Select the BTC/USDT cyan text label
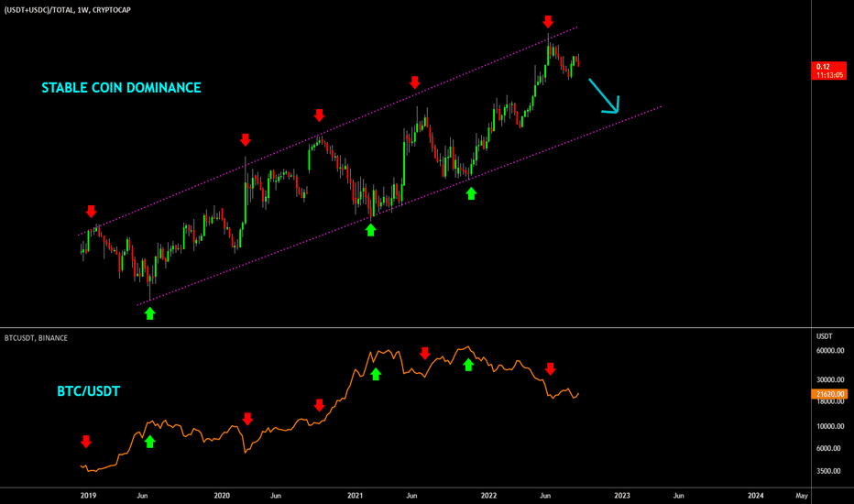The image size is (854, 504). click(x=88, y=391)
